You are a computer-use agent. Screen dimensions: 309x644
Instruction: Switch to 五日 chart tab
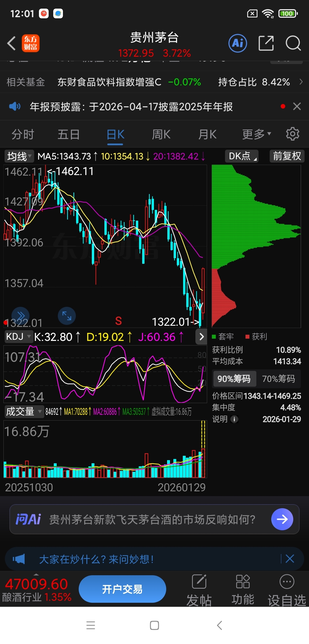[x=69, y=134]
